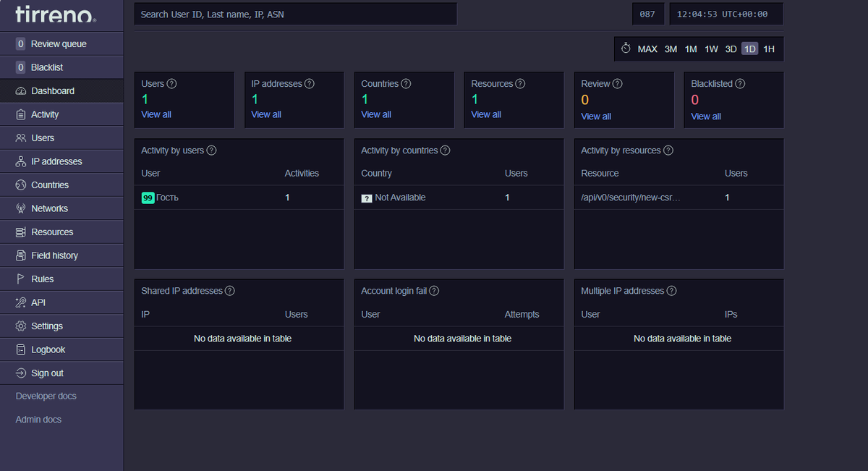The height and width of the screenshot is (471, 868).
Task: Click the Attempts column header
Action: (522, 315)
